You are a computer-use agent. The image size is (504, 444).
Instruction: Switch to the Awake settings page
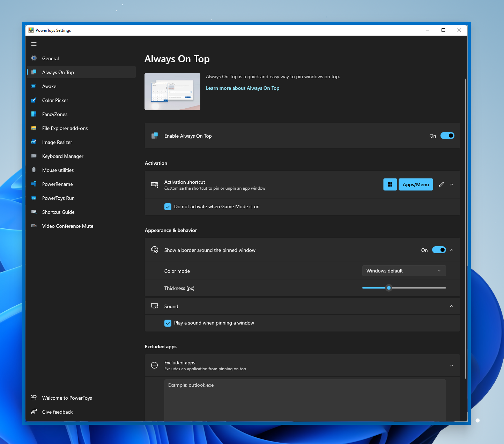(x=49, y=86)
